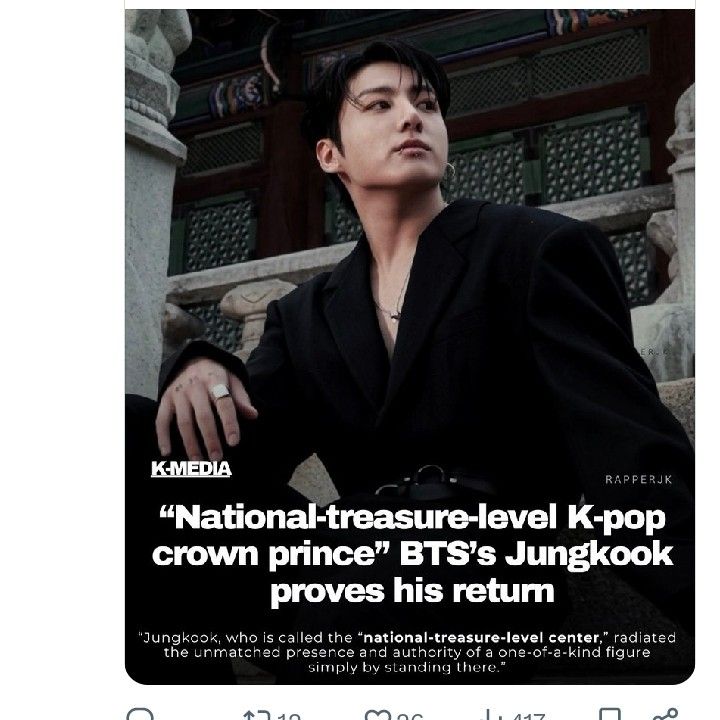Click the RAPPERJK watermark text
The image size is (720, 720).
tap(638, 480)
